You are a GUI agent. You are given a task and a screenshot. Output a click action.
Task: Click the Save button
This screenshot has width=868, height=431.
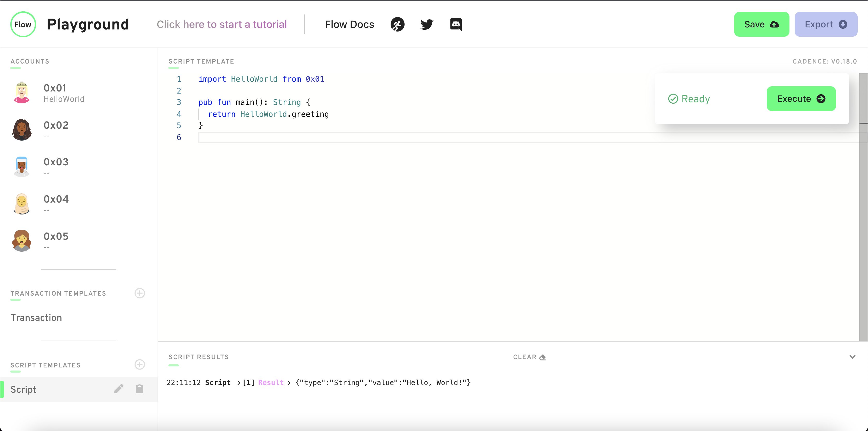[x=761, y=24]
